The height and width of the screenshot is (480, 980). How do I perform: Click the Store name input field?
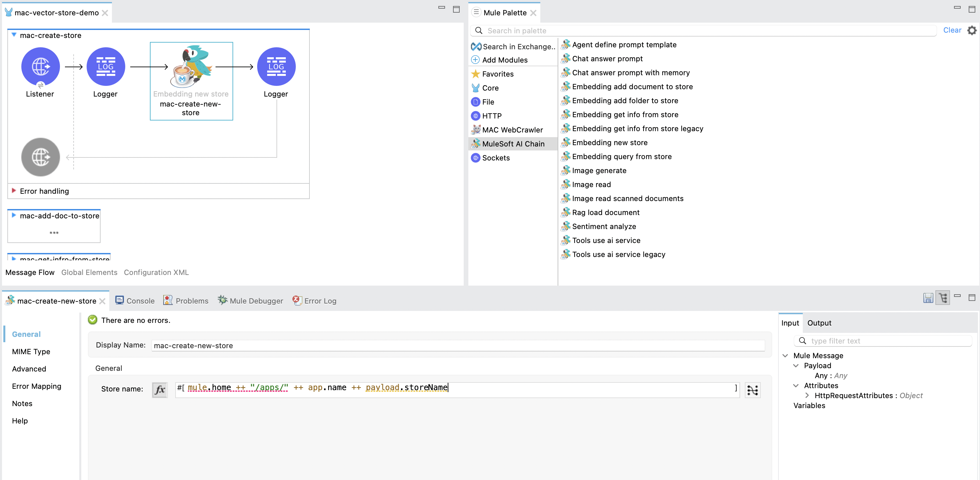pos(455,387)
